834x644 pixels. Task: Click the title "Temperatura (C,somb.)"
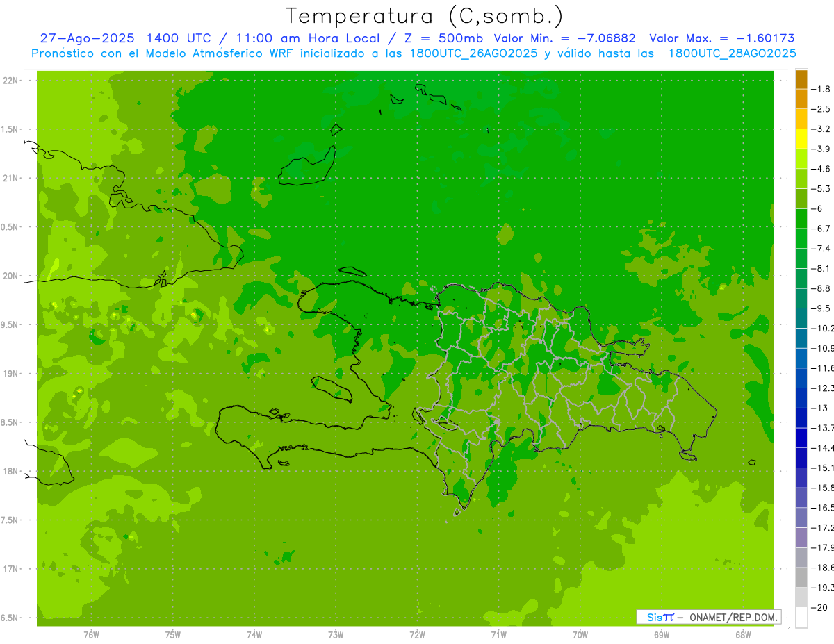[x=425, y=16]
